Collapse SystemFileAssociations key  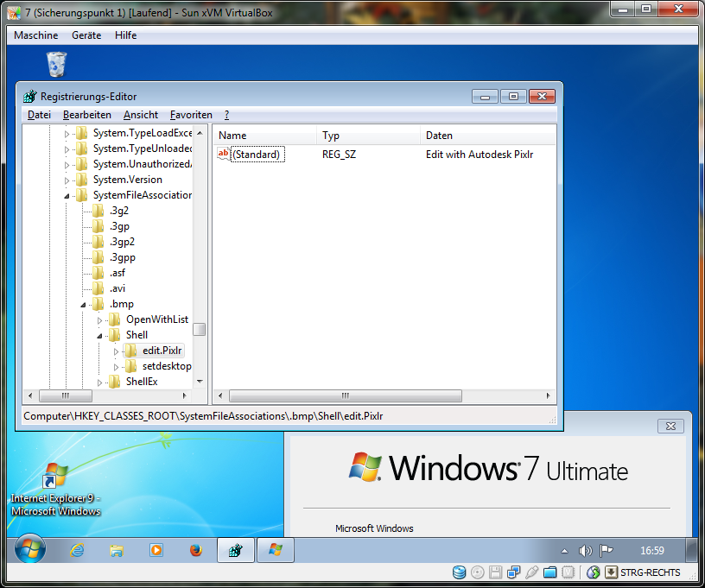[67, 196]
